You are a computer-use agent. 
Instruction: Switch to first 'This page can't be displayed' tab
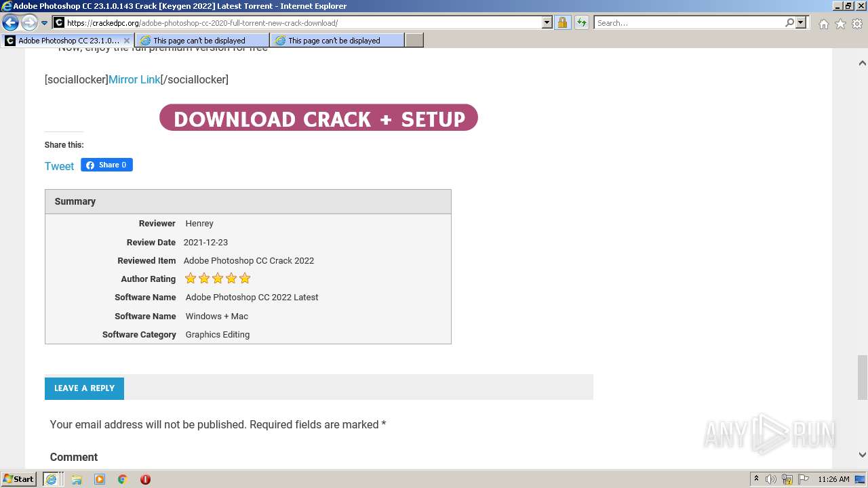coord(202,41)
